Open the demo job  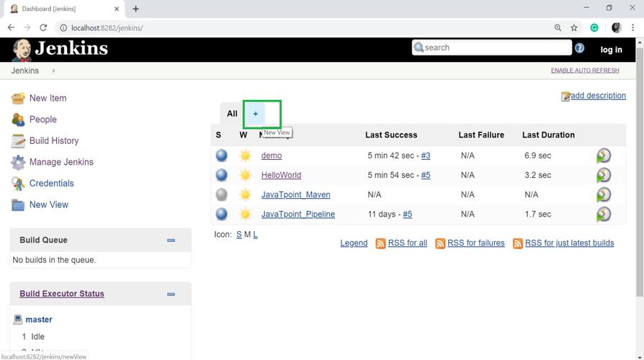pos(272,156)
